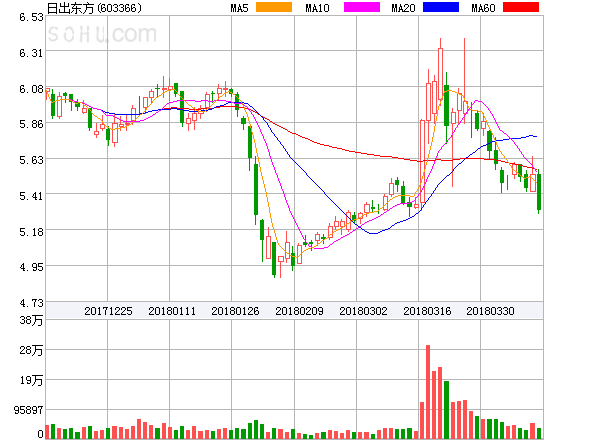Screen dimensions: 600x440
Task: Click the 20180126 date label
Action: [x=235, y=311]
